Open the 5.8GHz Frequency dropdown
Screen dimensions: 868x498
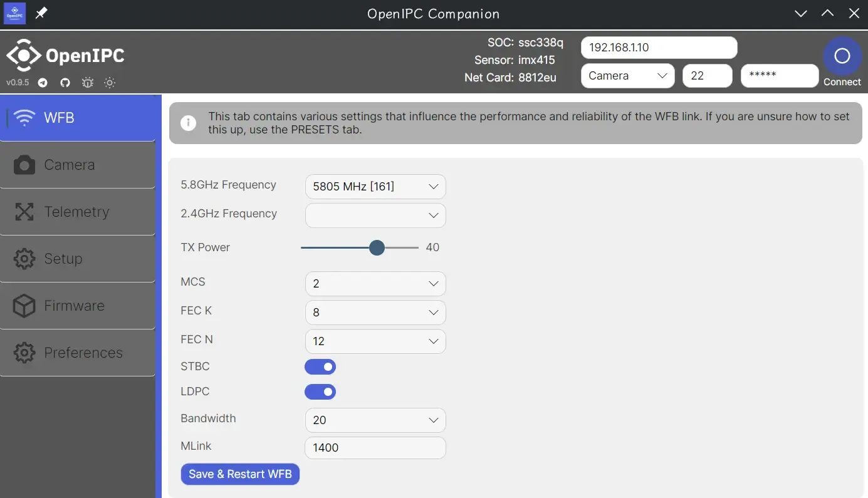click(x=375, y=187)
